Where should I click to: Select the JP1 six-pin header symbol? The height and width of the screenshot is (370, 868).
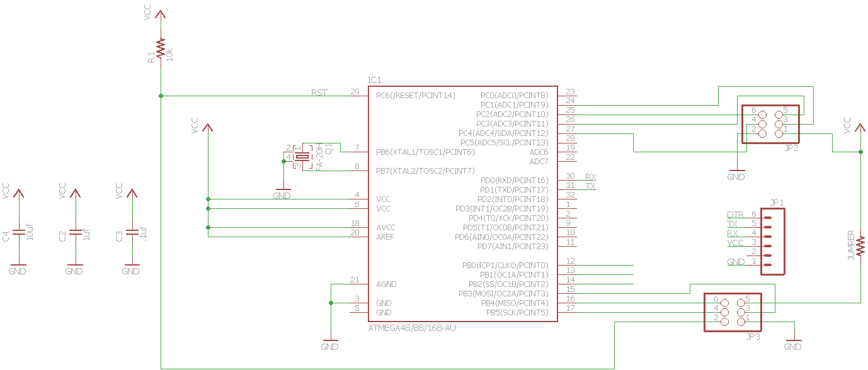774,242
